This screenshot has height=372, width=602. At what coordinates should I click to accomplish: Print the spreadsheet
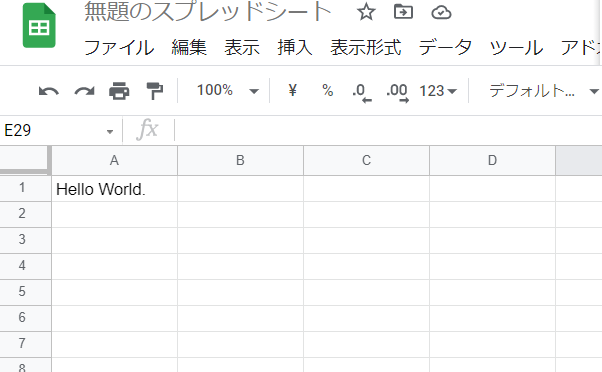119,91
